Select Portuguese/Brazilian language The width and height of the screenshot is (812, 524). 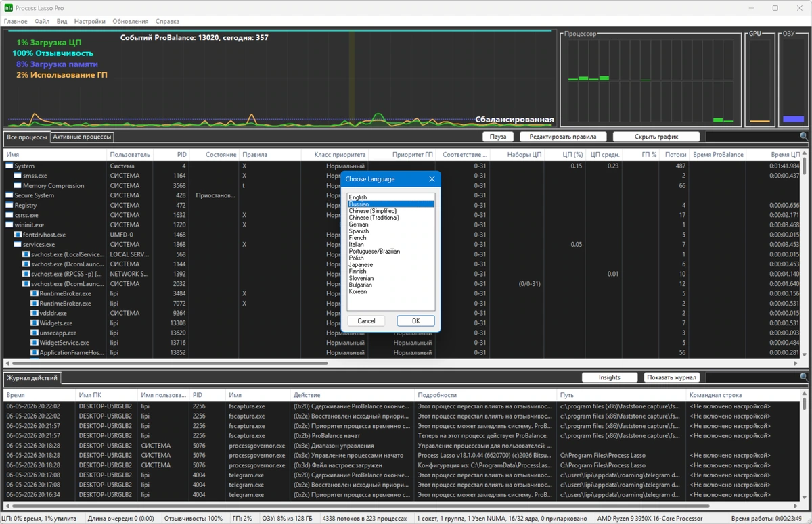(x=390, y=252)
